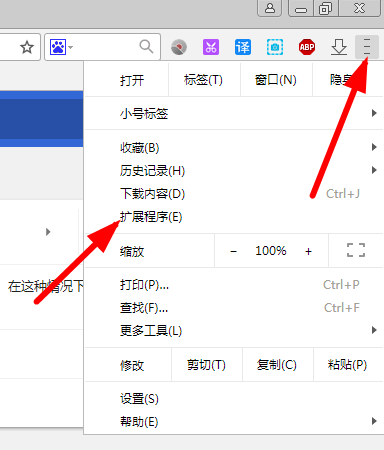Open the screenshot camera extension icon
This screenshot has width=384, height=450.
coord(275,47)
